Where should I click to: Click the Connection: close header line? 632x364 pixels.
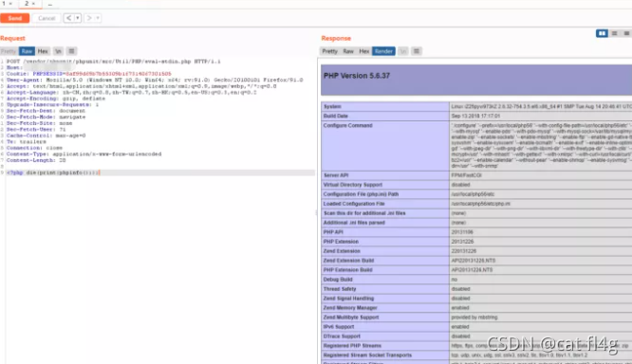point(34,148)
